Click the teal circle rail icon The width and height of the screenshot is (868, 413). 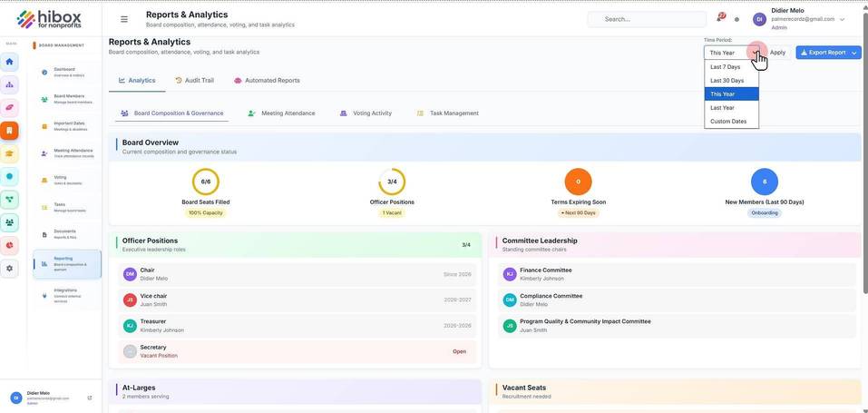click(x=9, y=176)
